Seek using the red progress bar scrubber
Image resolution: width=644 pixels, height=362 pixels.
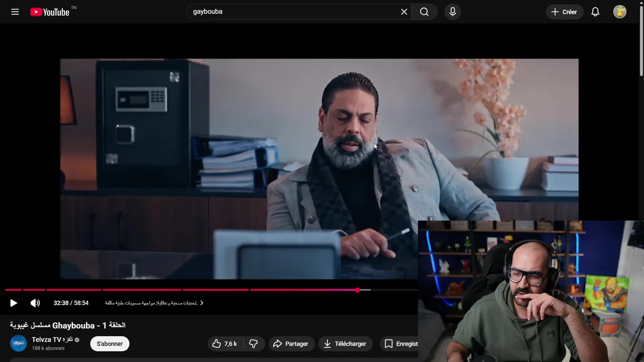coord(357,290)
